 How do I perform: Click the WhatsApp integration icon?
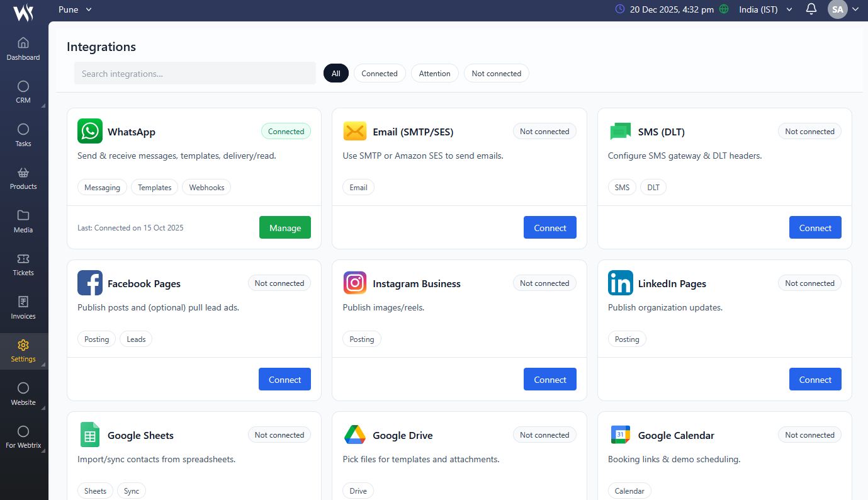click(90, 131)
